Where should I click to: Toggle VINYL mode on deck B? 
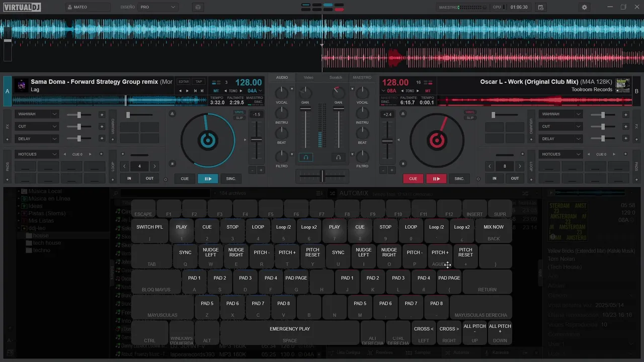470,112
